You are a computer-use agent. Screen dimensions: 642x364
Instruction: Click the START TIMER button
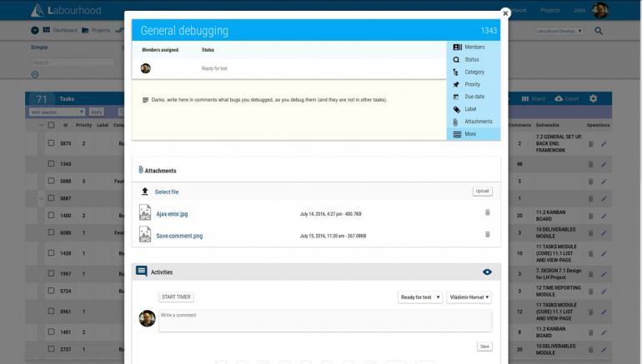click(x=176, y=297)
